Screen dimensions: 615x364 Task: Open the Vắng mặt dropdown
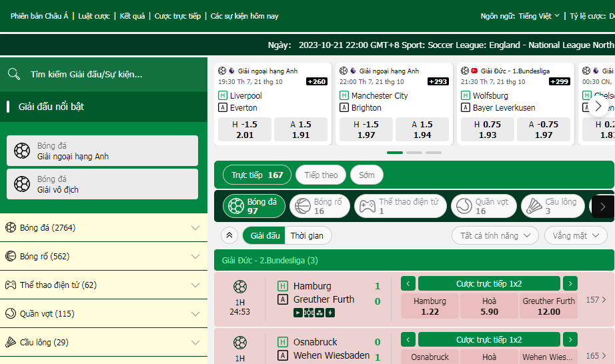(x=576, y=235)
